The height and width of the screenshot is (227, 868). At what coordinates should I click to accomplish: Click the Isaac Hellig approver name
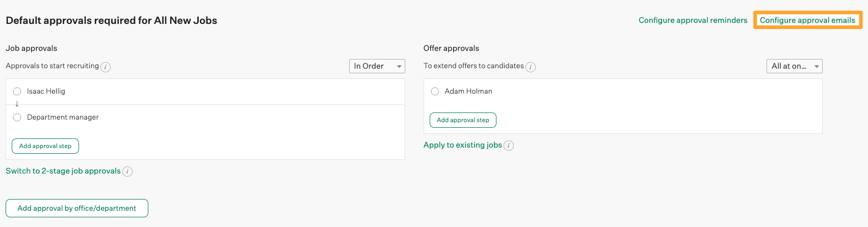click(x=46, y=91)
